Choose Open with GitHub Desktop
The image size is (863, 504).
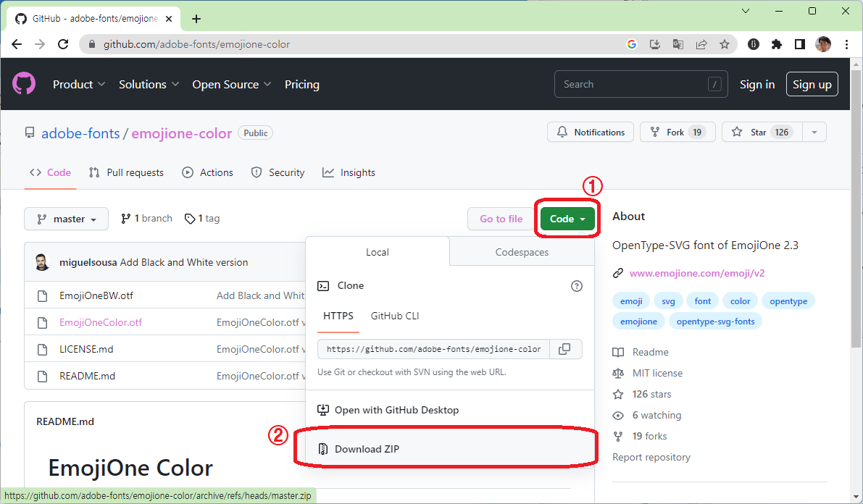click(450, 411)
